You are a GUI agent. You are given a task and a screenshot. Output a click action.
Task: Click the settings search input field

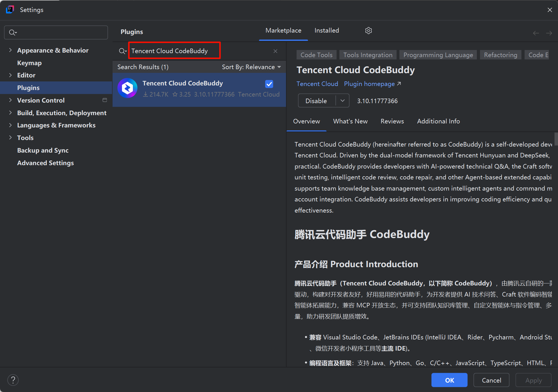point(60,33)
